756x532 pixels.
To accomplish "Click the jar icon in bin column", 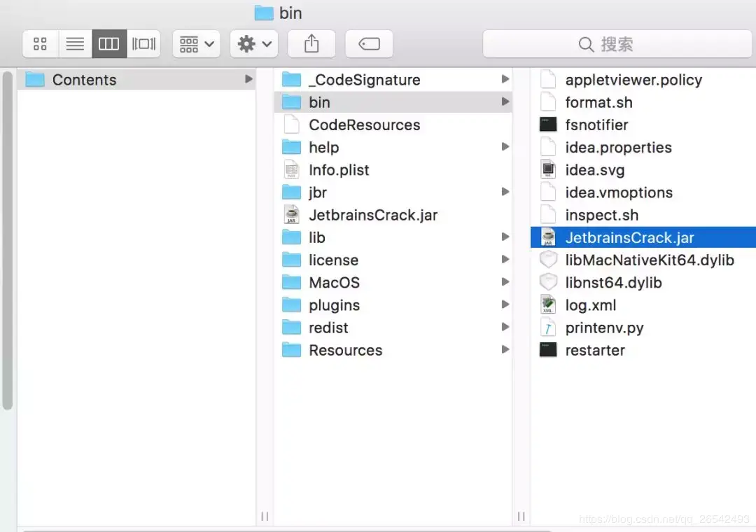I will [x=547, y=237].
